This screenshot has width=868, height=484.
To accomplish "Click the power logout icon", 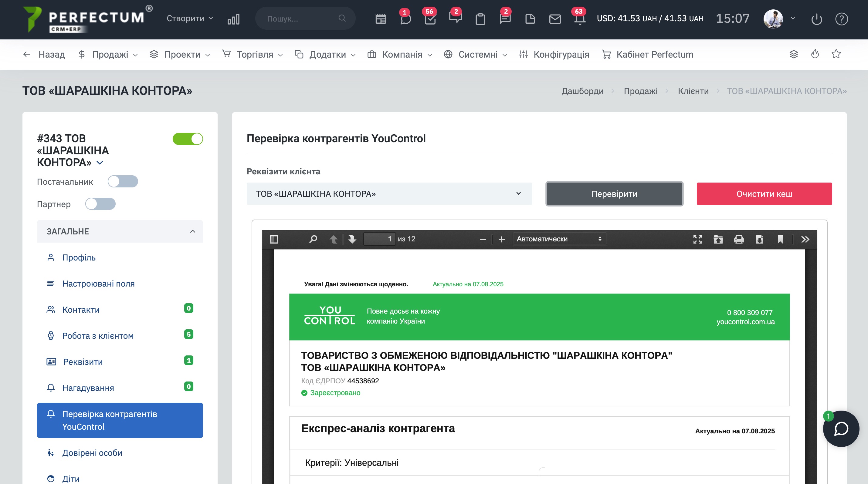I will coord(817,19).
